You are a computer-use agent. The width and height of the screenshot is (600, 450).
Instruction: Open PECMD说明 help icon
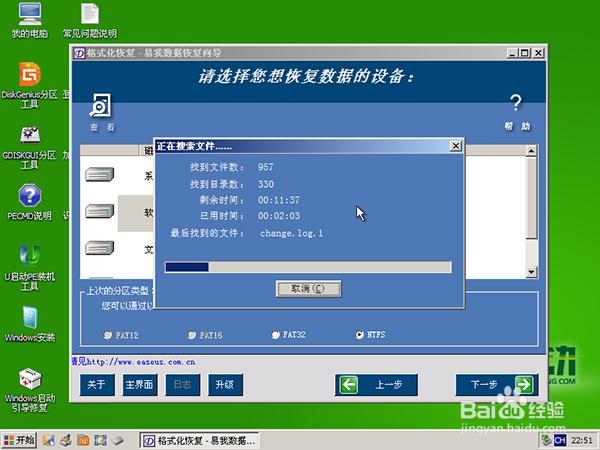pos(30,202)
